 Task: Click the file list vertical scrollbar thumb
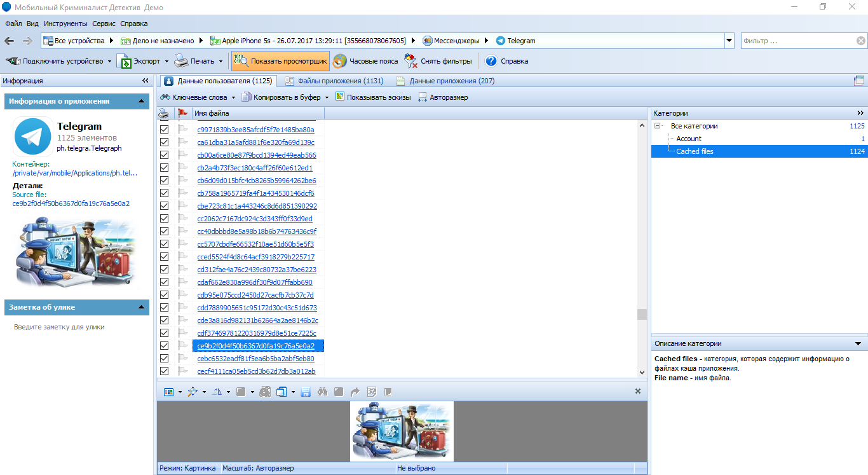click(642, 314)
